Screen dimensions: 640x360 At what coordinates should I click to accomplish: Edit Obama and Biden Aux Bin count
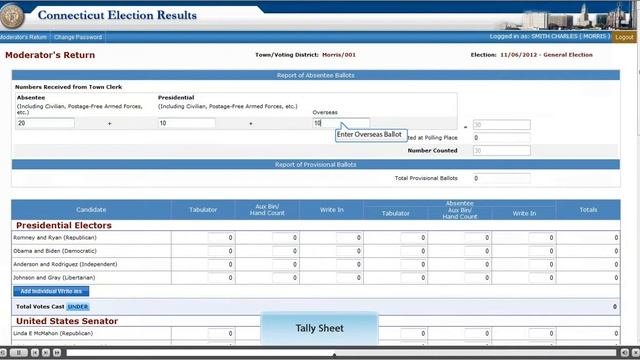point(285,251)
